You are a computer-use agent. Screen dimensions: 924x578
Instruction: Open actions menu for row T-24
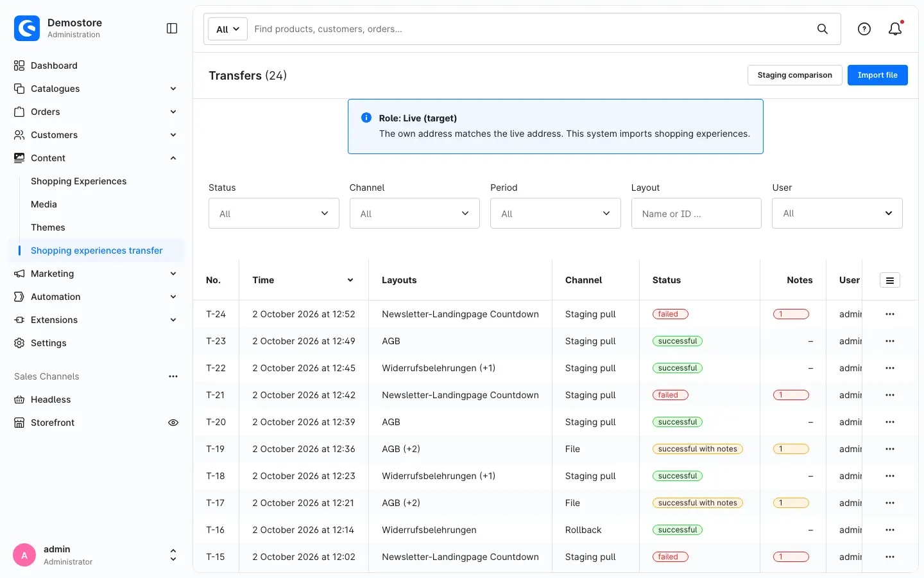890,314
